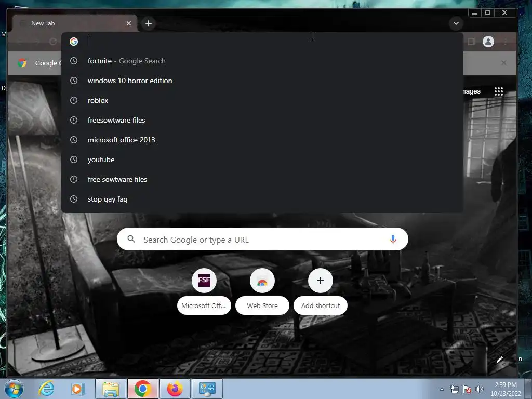Click Google icon in the omnibox
Viewport: 532px width, 399px height.
[x=74, y=42]
